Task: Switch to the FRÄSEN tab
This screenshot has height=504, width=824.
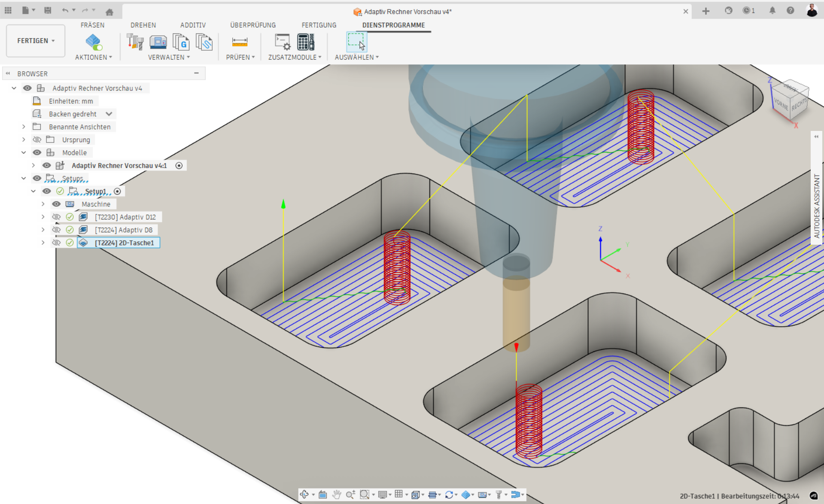Action: coord(92,25)
